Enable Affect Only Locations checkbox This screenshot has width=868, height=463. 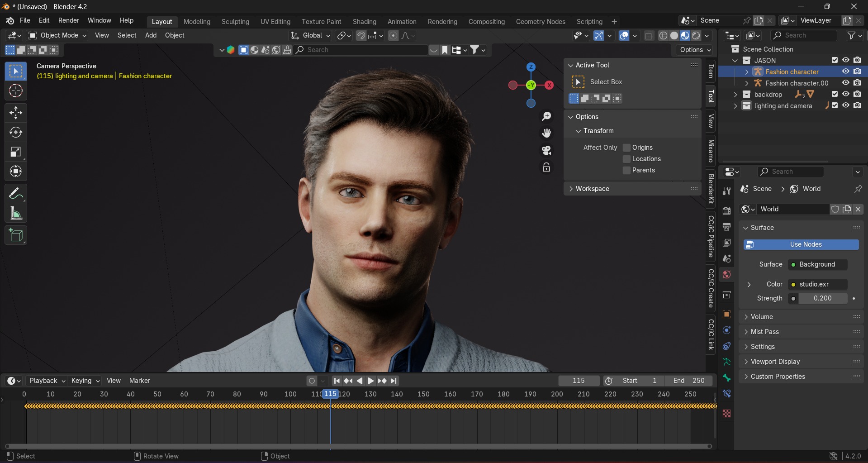[x=626, y=159]
